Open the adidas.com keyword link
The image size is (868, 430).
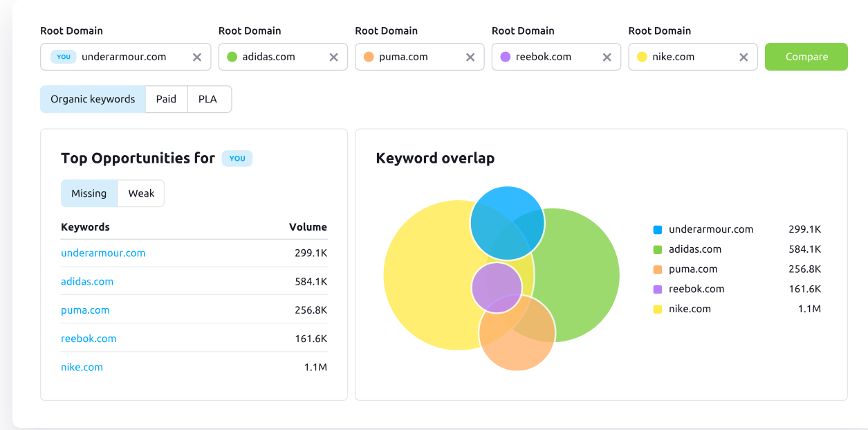(x=87, y=281)
